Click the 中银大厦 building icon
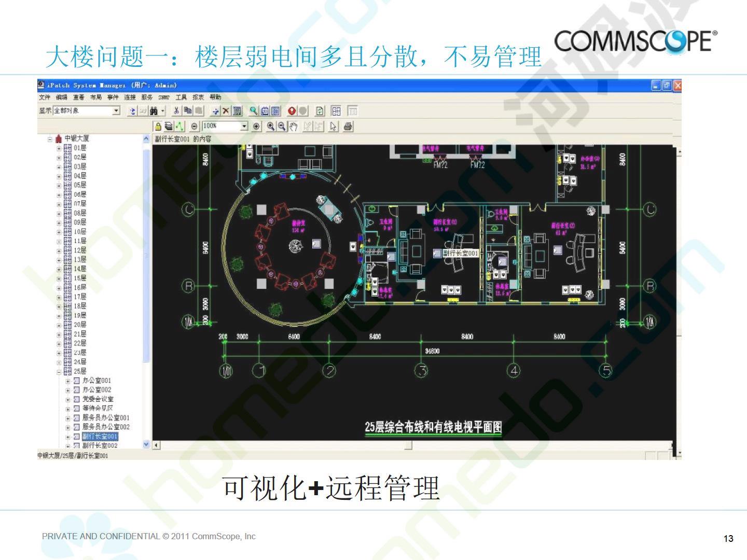Viewport: 747px width, 560px height. (x=59, y=139)
